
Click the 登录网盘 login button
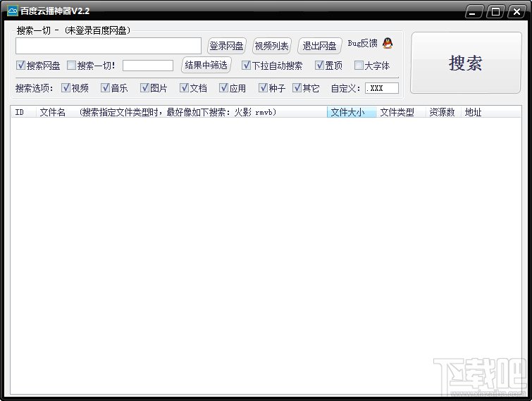tap(227, 46)
